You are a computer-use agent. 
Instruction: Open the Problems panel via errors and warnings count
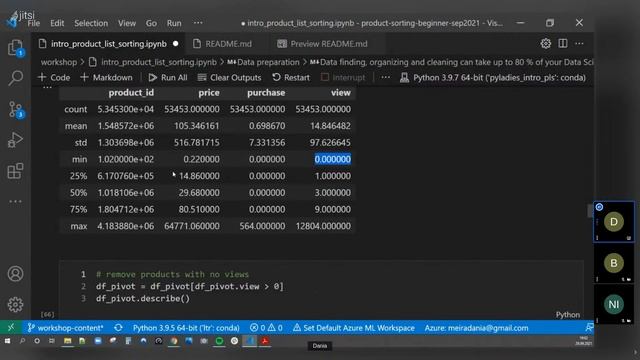click(x=266, y=328)
